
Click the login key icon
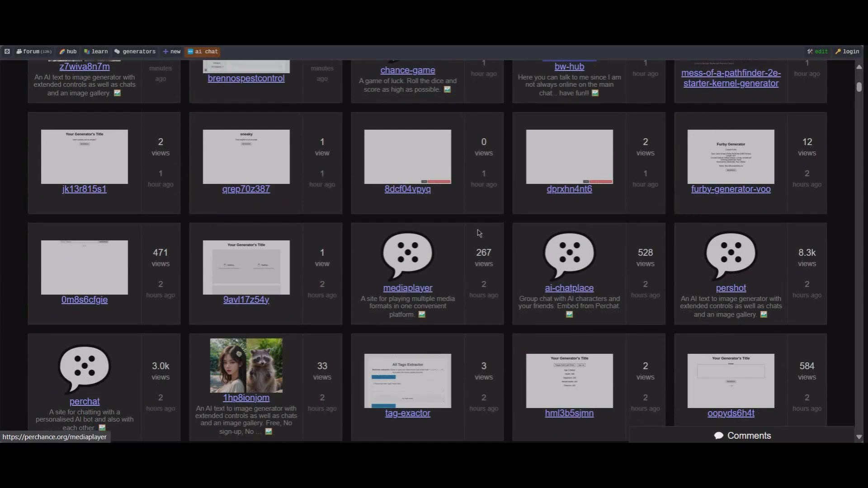(x=839, y=51)
